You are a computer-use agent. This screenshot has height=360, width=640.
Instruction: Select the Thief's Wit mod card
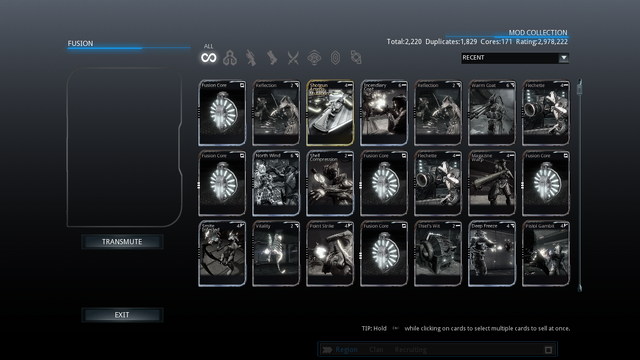pos(438,253)
